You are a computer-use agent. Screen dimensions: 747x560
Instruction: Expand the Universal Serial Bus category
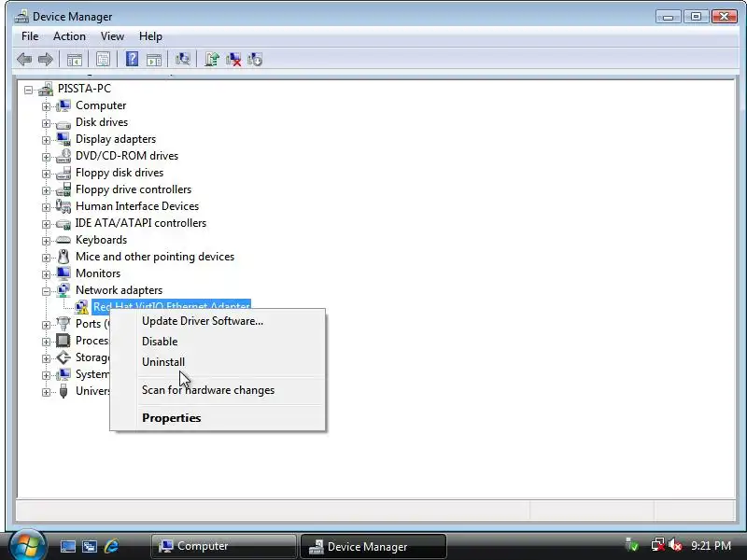[46, 392]
